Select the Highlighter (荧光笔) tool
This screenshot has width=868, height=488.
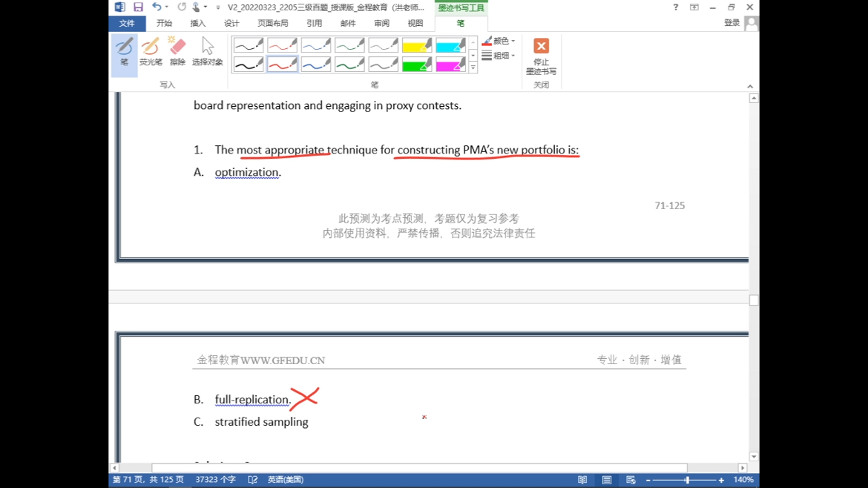[151, 52]
